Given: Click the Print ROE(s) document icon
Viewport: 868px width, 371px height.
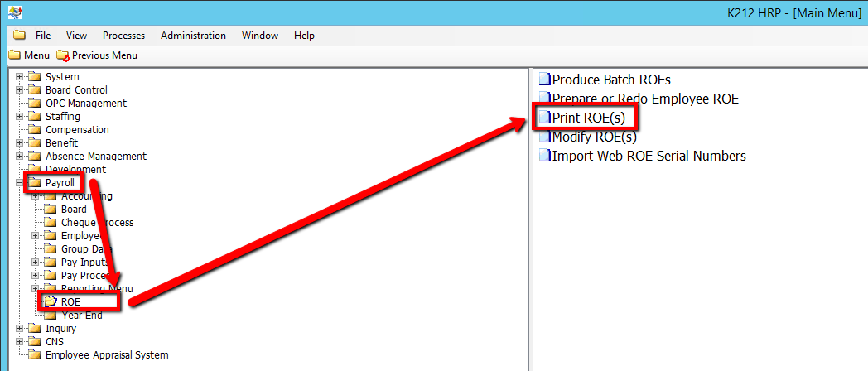Looking at the screenshot, I should 544,118.
